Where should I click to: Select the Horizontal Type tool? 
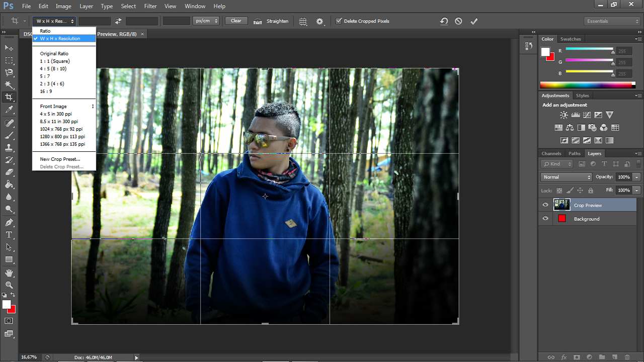point(9,235)
